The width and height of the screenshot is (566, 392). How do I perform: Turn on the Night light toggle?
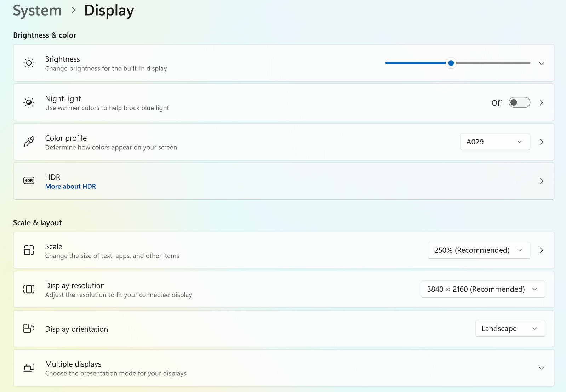(519, 102)
